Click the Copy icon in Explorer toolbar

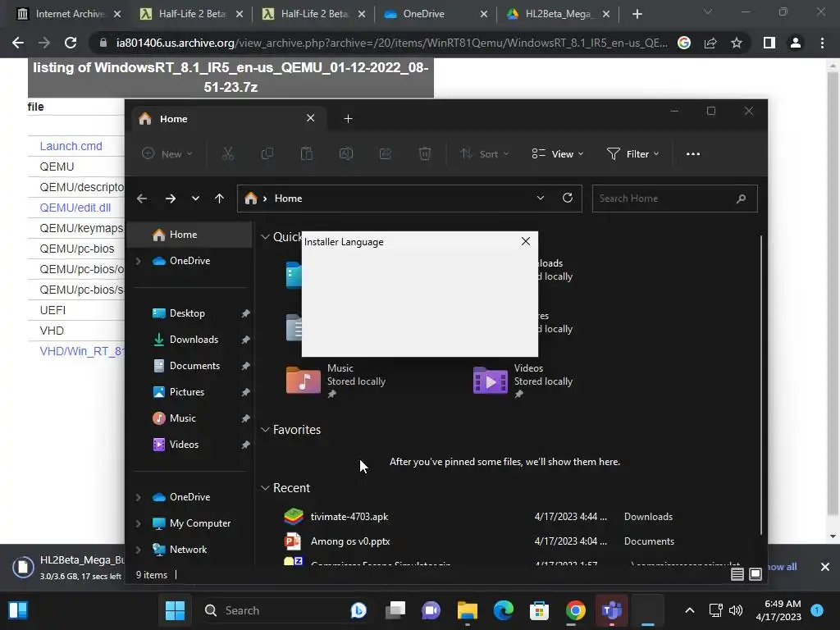(267, 153)
